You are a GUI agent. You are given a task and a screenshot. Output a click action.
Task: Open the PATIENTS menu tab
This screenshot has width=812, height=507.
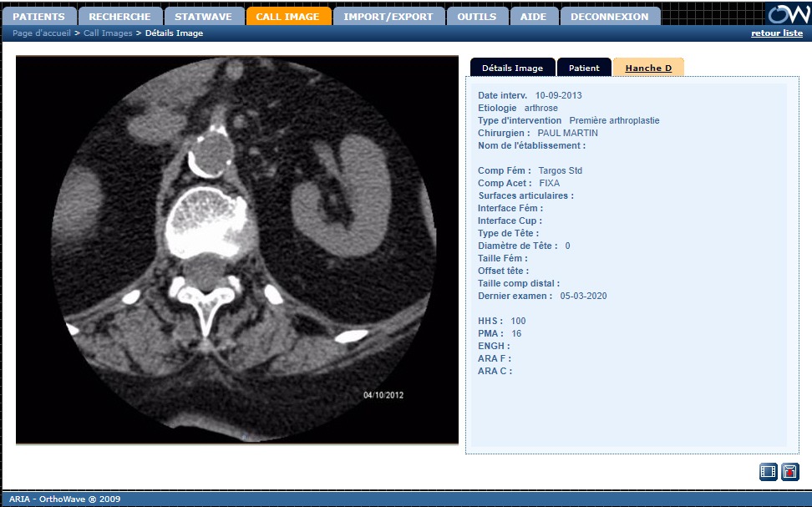click(x=38, y=17)
